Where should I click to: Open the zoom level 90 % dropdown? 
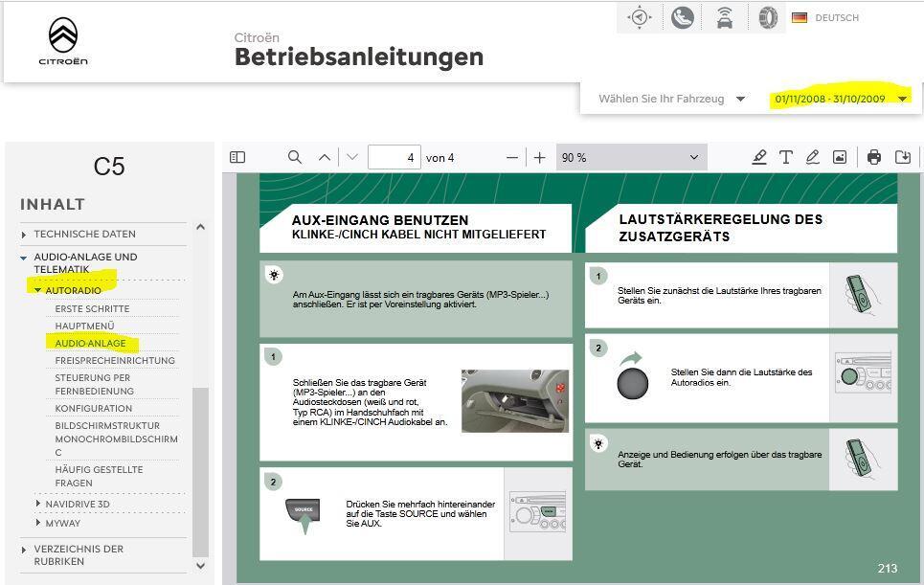point(631,158)
